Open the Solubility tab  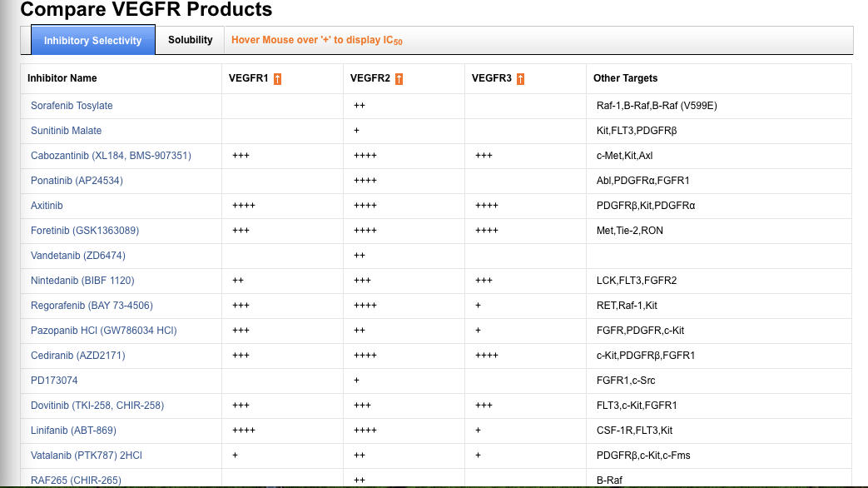191,40
